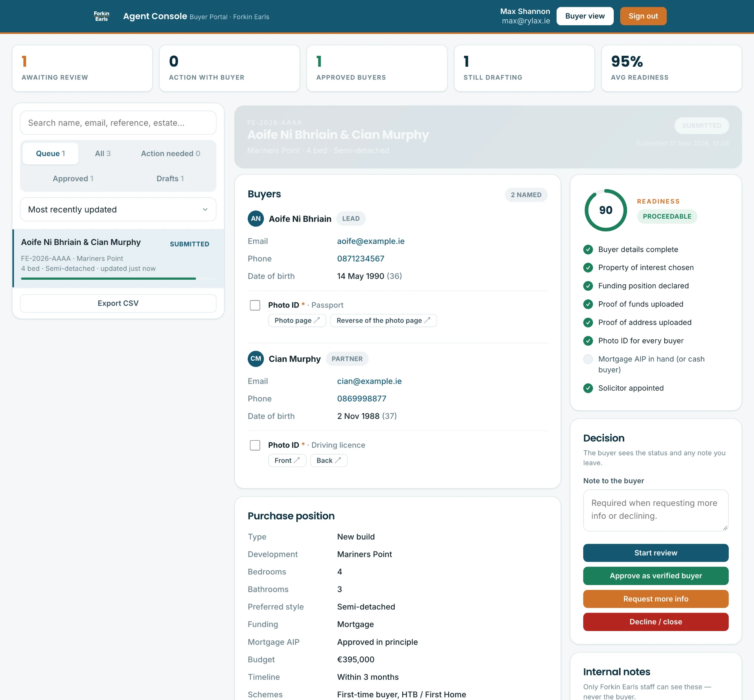Click the check icon beside Funding position declared
Viewport: 754px width, 700px height.
588,286
